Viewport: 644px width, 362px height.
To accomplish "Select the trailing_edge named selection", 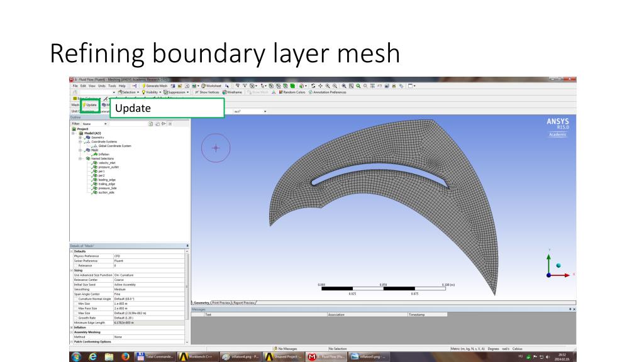I will click(x=106, y=184).
